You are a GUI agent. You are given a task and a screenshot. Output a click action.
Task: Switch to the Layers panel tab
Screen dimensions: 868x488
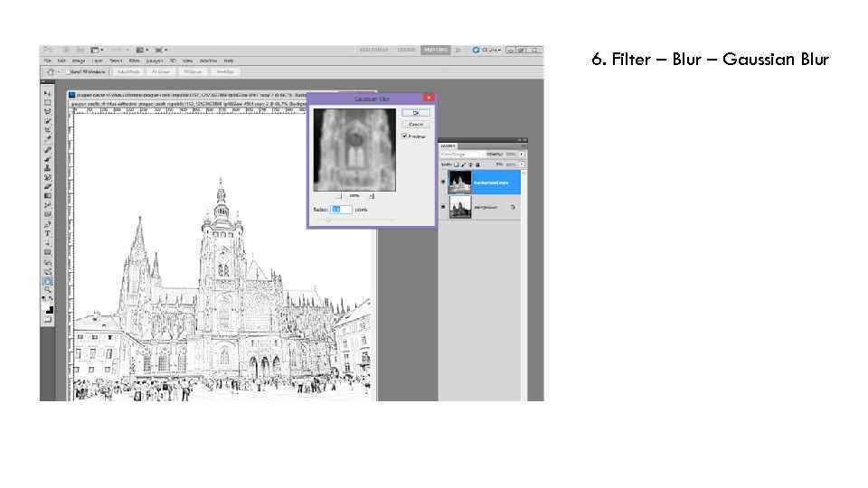448,146
